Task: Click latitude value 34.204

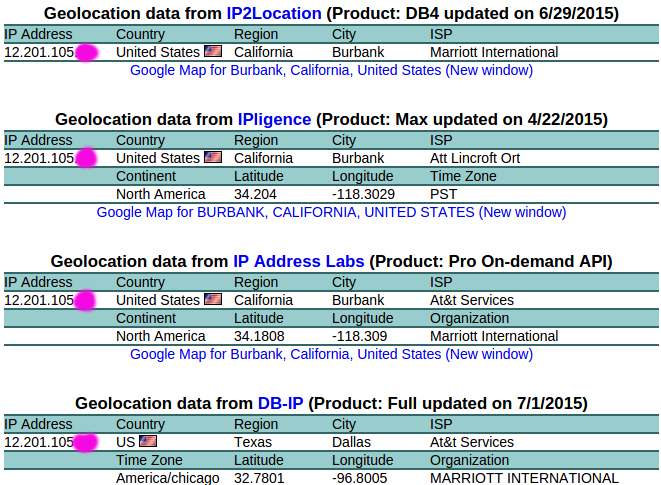Action: click(255, 194)
